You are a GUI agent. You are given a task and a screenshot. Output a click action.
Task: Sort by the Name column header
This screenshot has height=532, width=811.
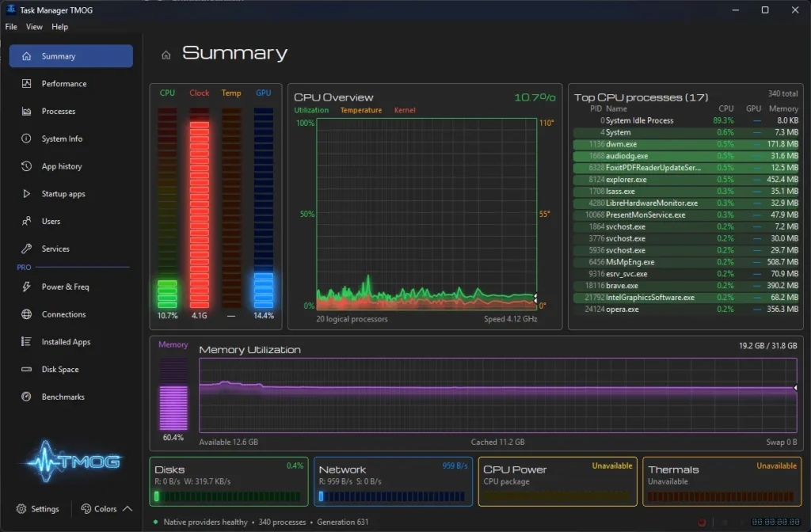(x=616, y=108)
